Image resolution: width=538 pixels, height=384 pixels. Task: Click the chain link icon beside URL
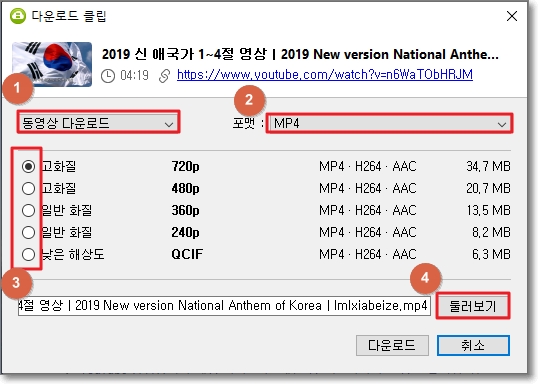tap(164, 76)
